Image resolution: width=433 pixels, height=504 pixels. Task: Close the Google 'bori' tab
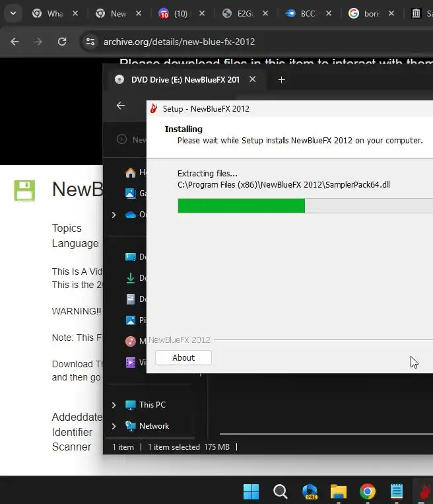point(391,13)
